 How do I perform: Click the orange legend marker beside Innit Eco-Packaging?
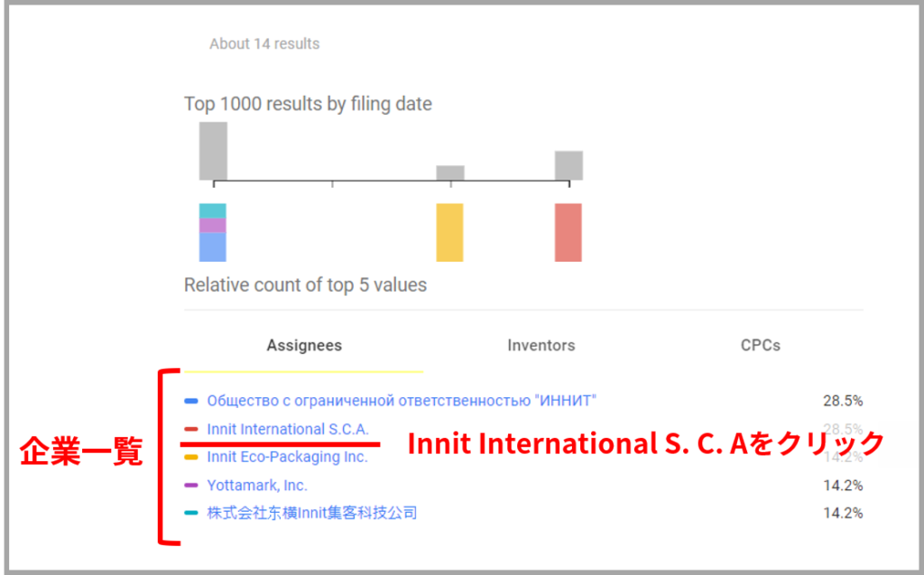191,457
